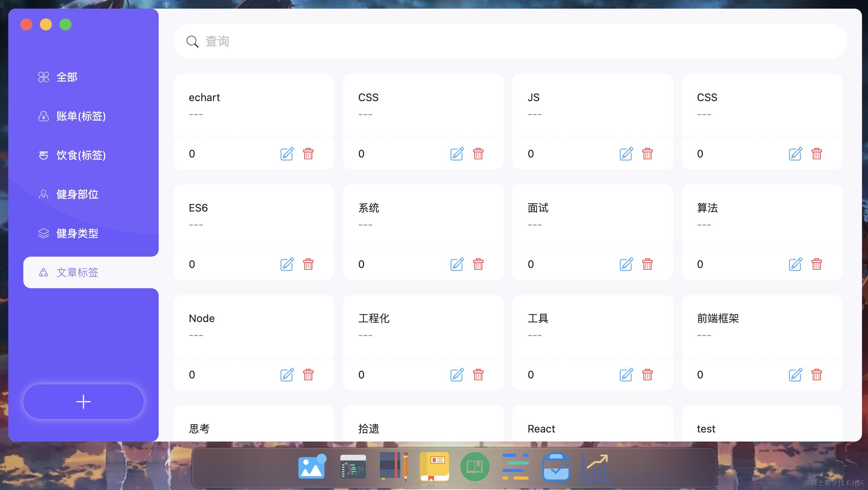Select 饮食(标签) sidebar item
This screenshot has width=868, height=490.
80,155
